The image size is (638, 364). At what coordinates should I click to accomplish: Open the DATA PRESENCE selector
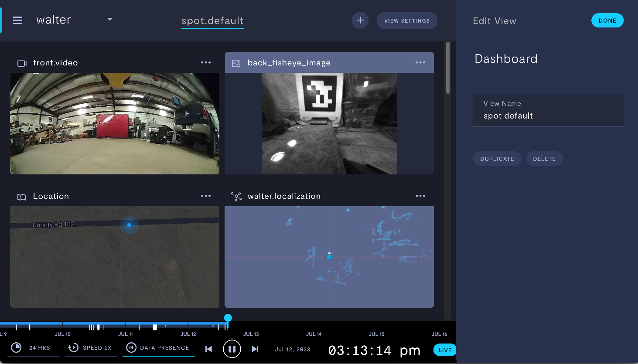158,348
